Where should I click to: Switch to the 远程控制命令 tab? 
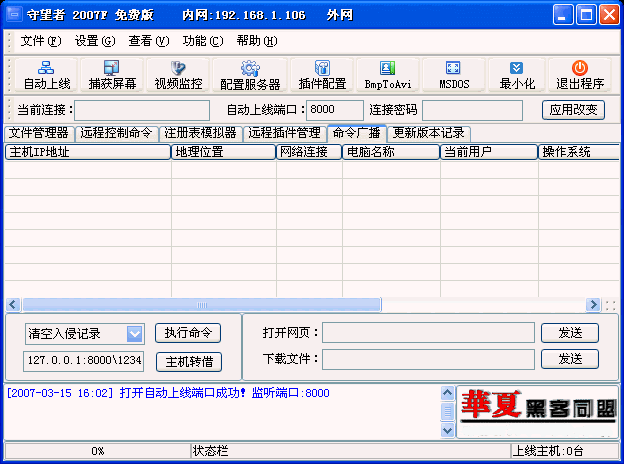pos(116,133)
